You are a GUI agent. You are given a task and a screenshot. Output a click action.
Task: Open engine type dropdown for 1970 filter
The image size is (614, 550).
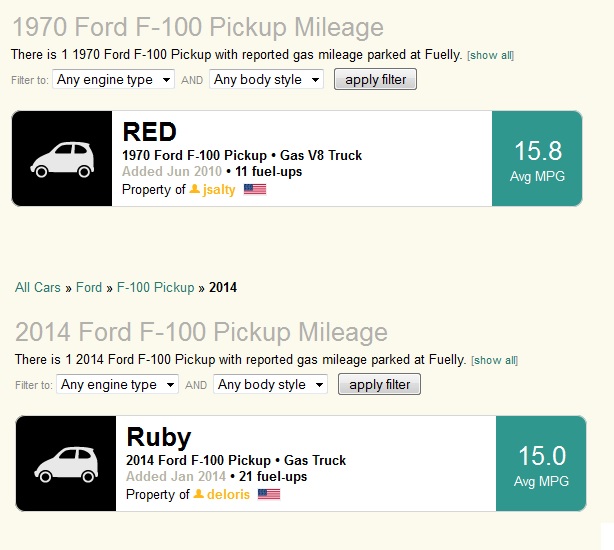tap(113, 79)
